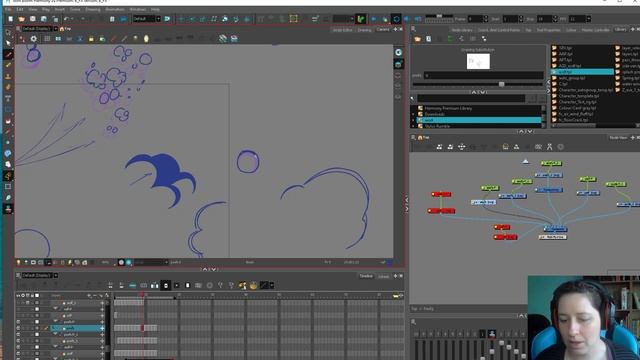Image resolution: width=640 pixels, height=360 pixels.
Task: Open the Default Display dropdown in Camera view
Action: pos(56,29)
